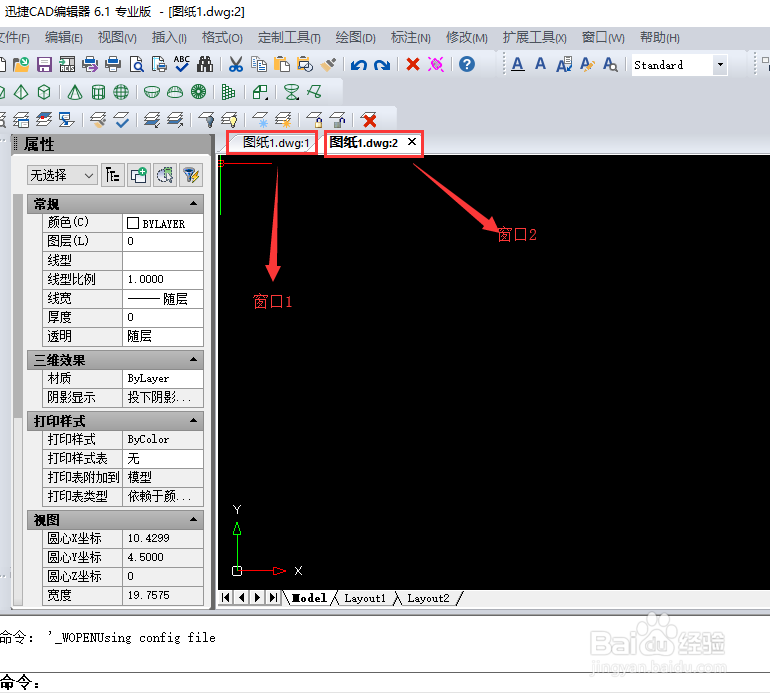
Task: Jump to the first layout tab arrow
Action: 225,598
